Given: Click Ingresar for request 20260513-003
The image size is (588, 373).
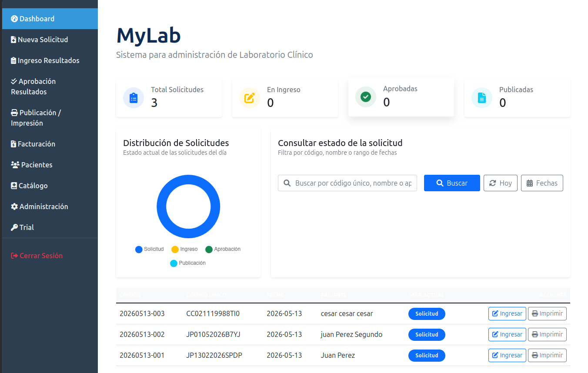Looking at the screenshot, I should tap(507, 313).
